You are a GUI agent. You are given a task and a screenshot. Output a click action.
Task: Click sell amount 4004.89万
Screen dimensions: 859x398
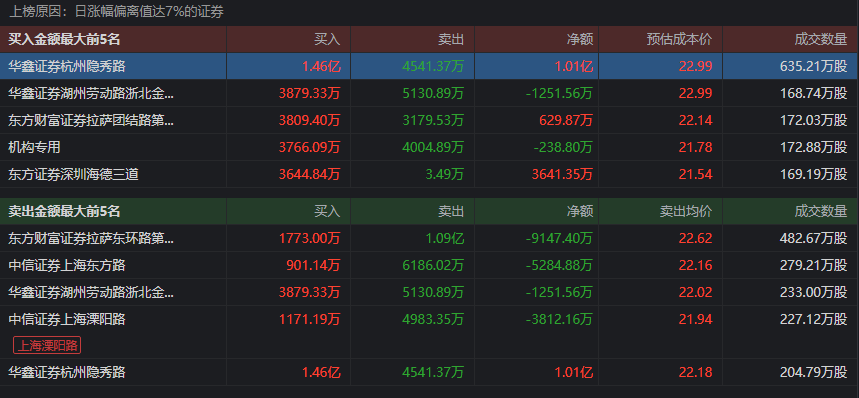[433, 147]
